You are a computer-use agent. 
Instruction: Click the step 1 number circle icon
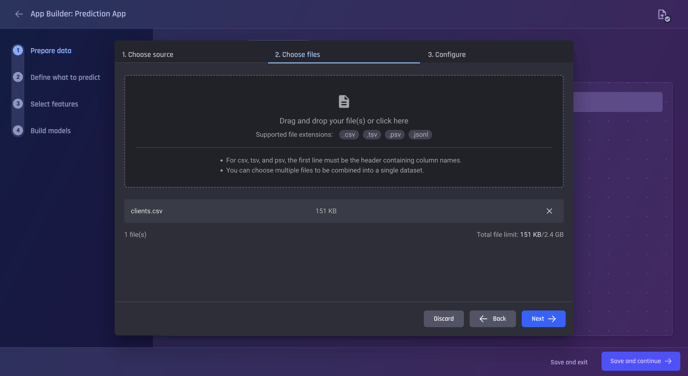coord(18,50)
